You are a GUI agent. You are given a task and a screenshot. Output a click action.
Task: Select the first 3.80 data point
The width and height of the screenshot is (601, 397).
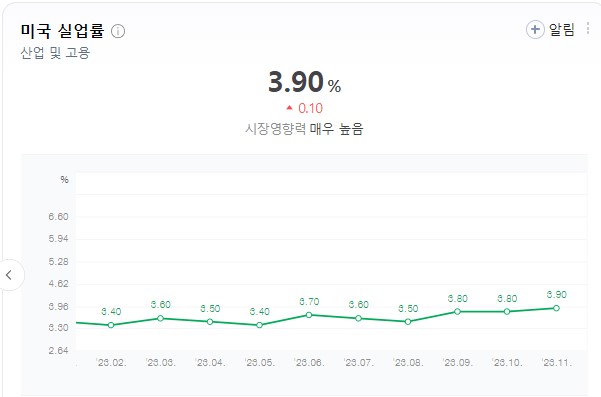[457, 312]
